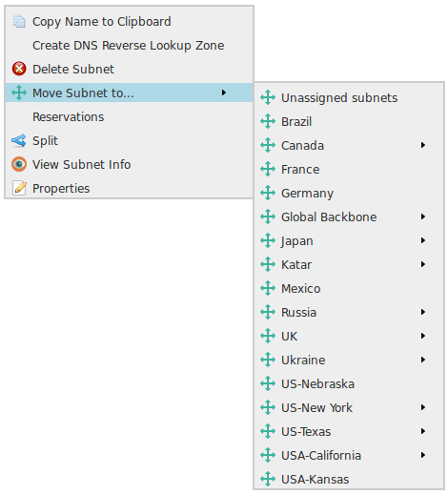Screen dimensions: 448x495
Task: Click the View Subnet Info eye icon
Action: [19, 164]
